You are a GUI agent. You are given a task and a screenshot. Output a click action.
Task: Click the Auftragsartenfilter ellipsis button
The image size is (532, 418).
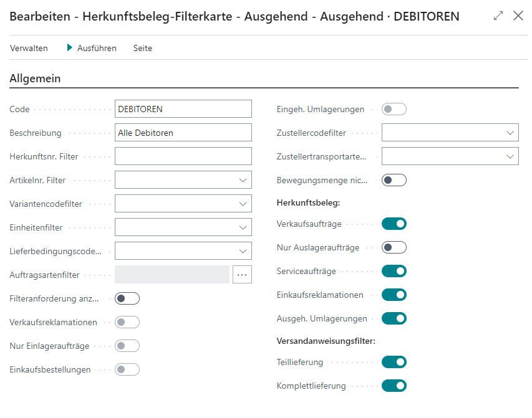click(x=242, y=275)
